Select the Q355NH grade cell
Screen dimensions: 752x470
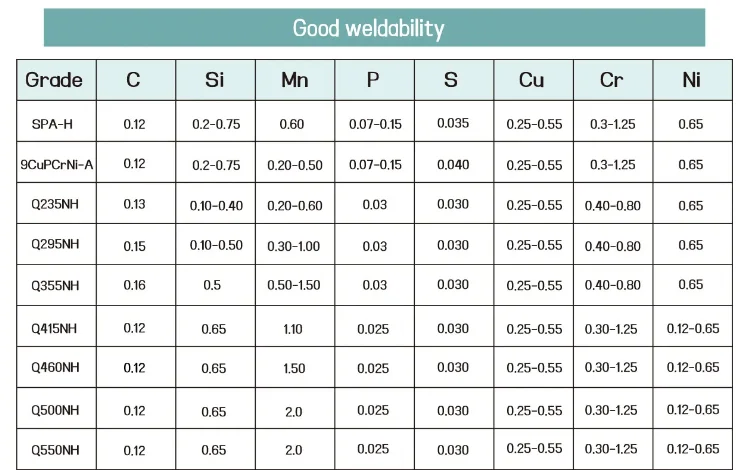click(55, 286)
